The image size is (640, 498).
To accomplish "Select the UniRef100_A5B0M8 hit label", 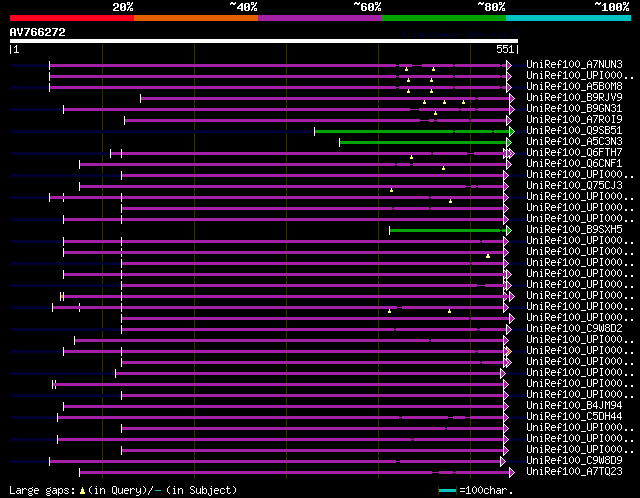I will 574,87.
